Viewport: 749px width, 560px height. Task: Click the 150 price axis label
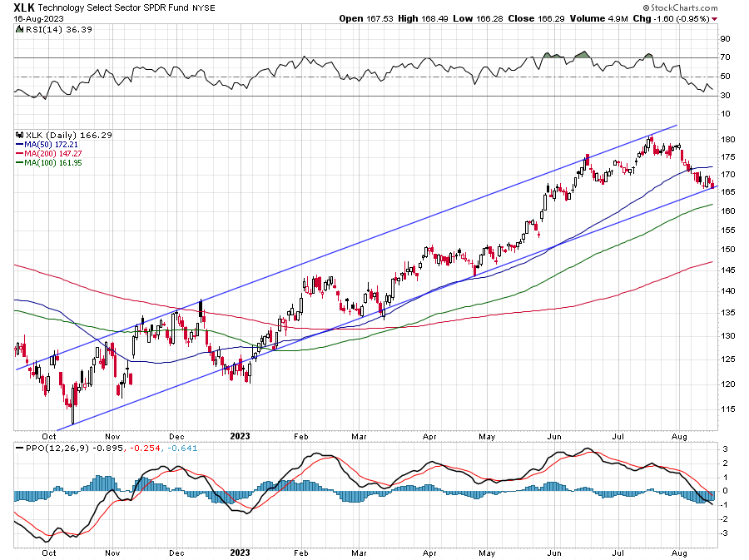click(728, 249)
